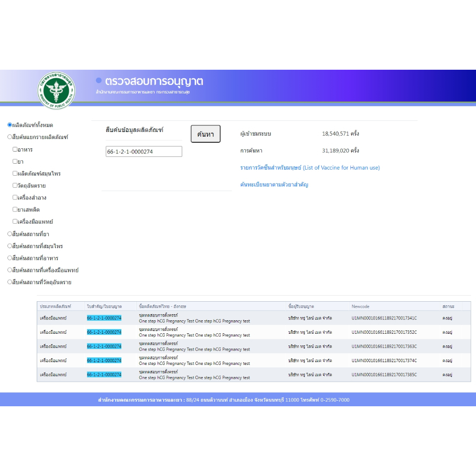The height and width of the screenshot is (476, 476).
Task: Select the ผลิตภัณฑ์ทั้งหมด radio button
Action: 10,125
